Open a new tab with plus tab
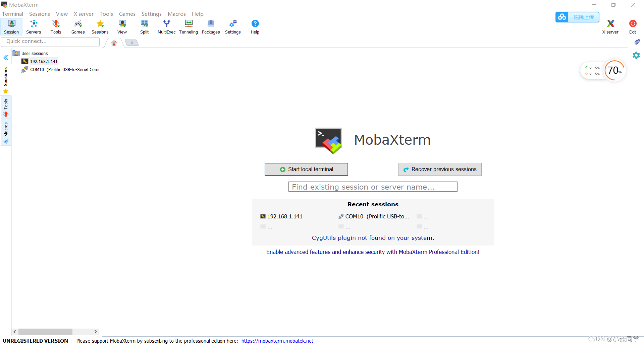Image resolution: width=644 pixels, height=345 pixels. click(132, 43)
